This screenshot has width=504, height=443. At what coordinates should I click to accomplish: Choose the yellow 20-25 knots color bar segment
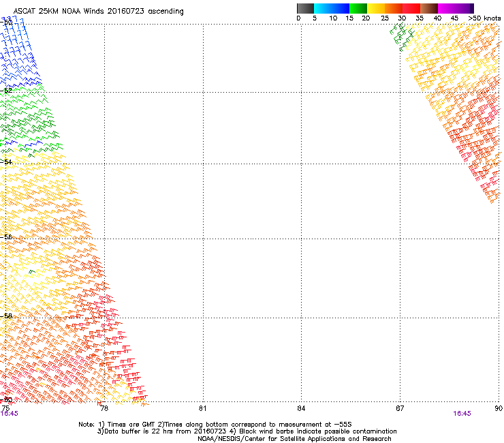(376, 8)
